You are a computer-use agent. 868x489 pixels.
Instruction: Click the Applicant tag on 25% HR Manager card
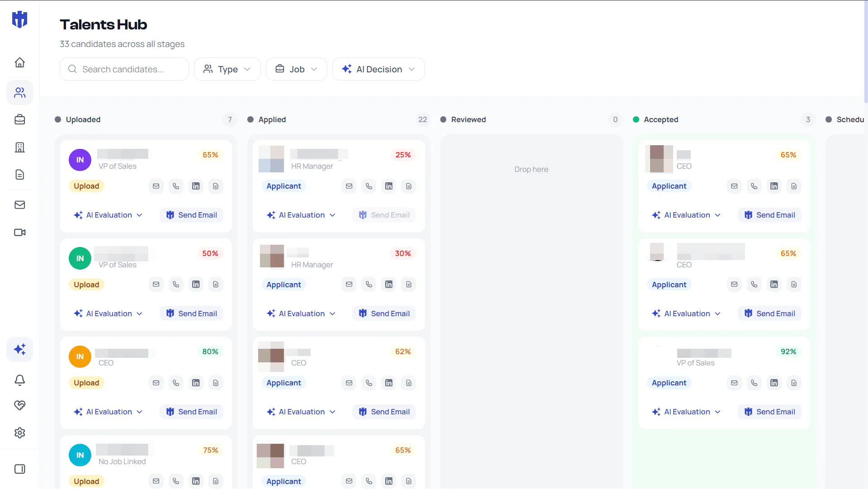pos(283,186)
